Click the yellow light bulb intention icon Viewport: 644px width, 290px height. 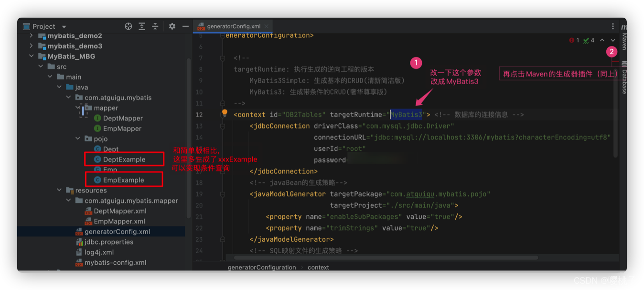(x=224, y=113)
